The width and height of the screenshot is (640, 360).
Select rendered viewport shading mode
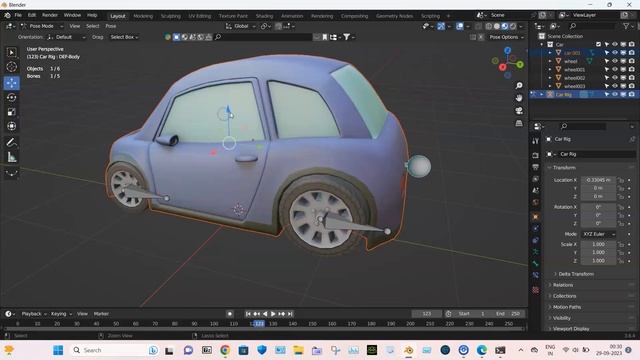click(513, 26)
